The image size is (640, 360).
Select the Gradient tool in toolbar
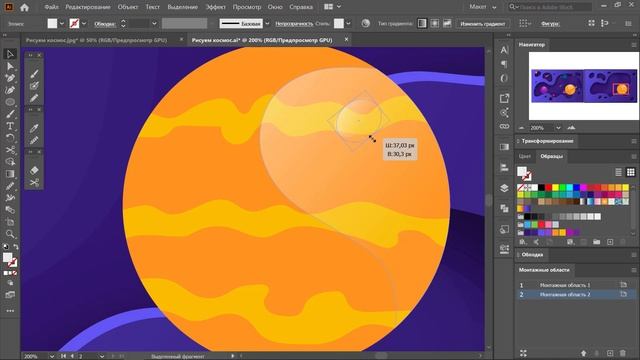(10, 174)
